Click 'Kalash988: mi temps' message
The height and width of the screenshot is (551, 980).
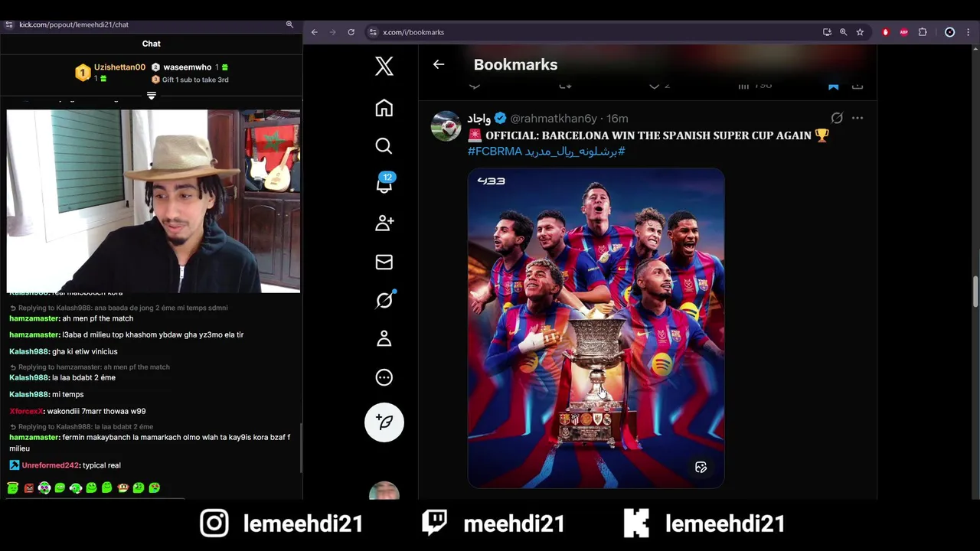(47, 395)
